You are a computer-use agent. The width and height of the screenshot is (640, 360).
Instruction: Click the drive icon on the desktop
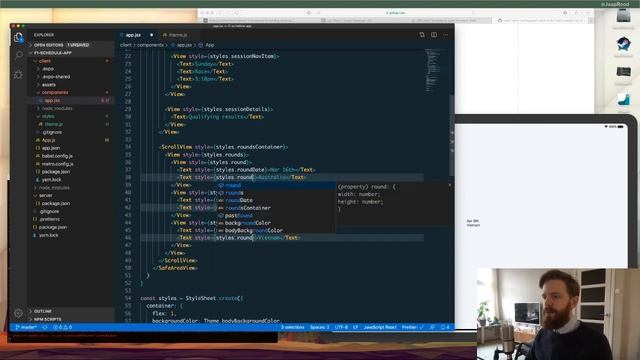[x=624, y=17]
